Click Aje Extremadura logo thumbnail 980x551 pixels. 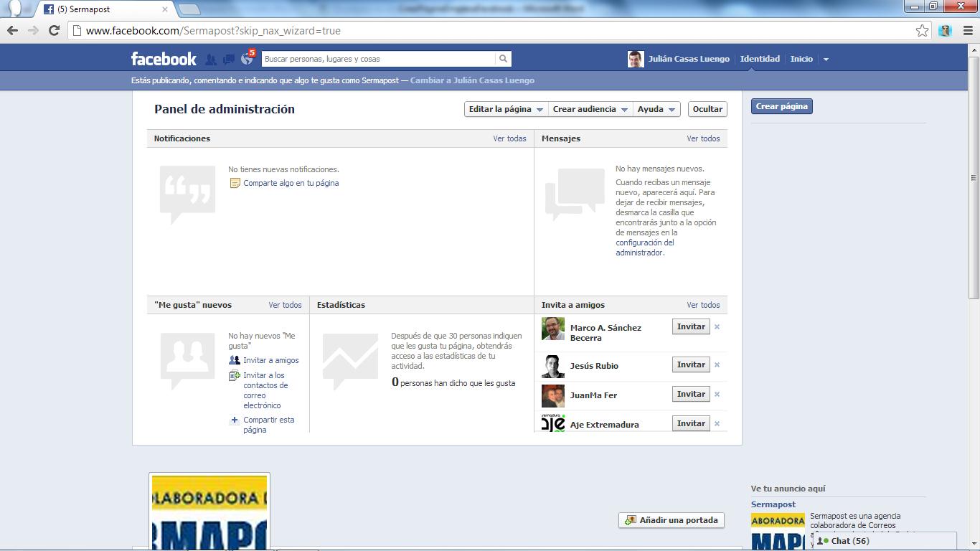[x=553, y=423]
